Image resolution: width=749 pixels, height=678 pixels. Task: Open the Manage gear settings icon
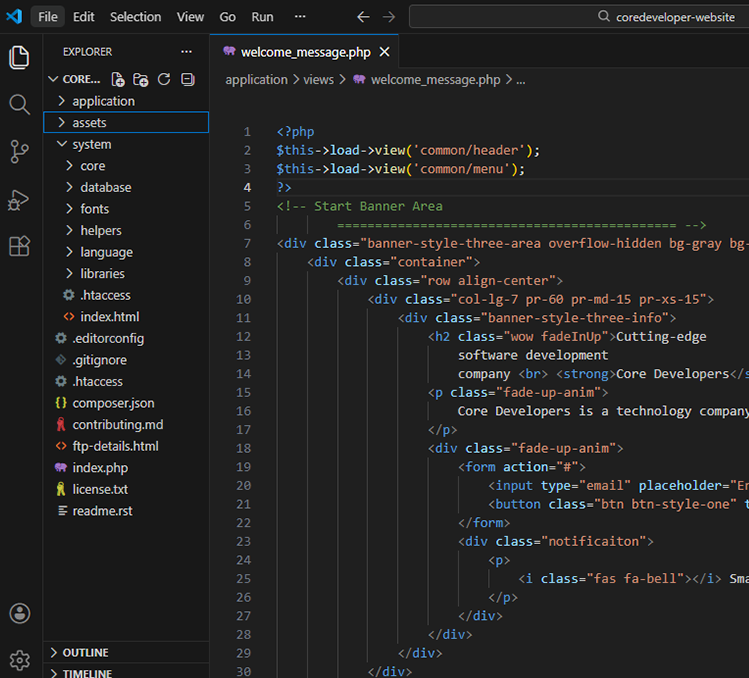tap(19, 660)
